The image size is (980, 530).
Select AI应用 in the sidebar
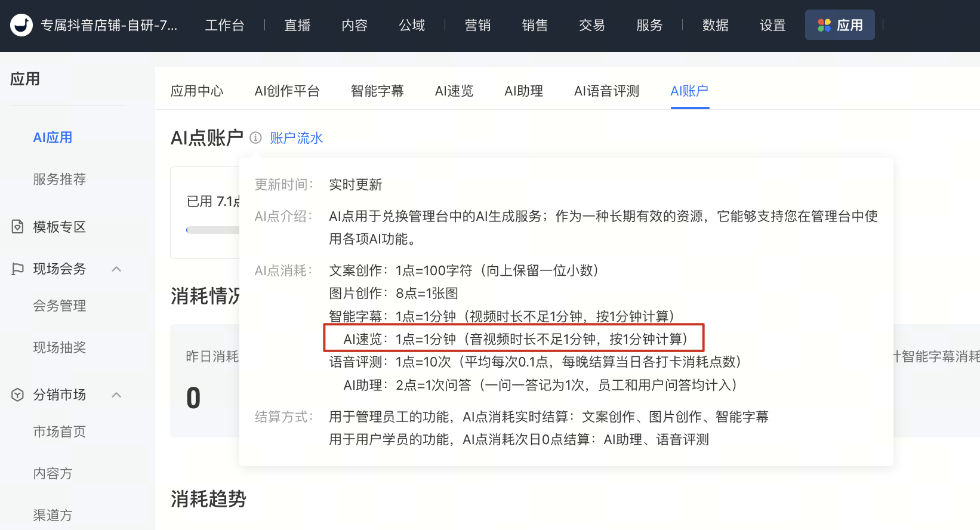coord(53,137)
